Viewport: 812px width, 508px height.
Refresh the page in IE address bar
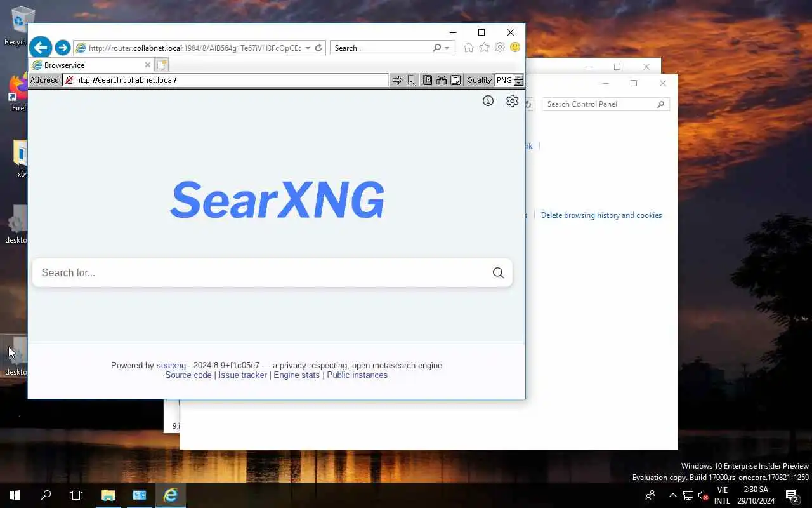coord(318,48)
